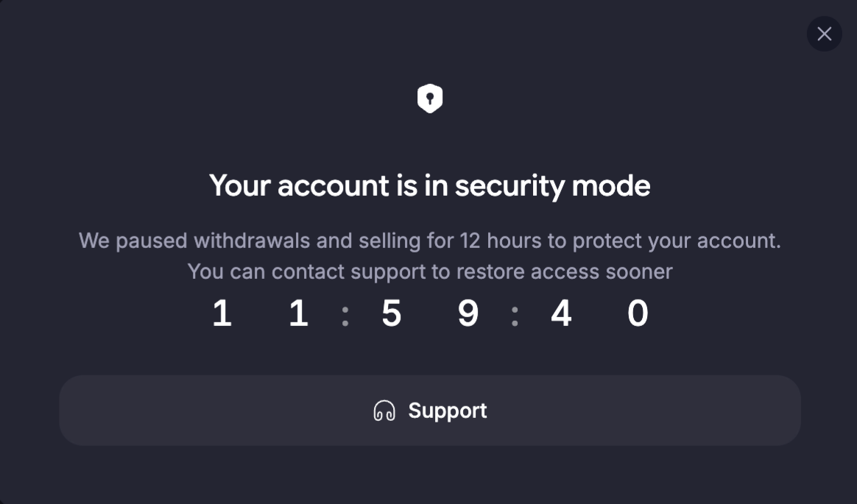Screen dimensions: 857x504
Task: Click the second hours digit of countdown
Action: (x=298, y=313)
